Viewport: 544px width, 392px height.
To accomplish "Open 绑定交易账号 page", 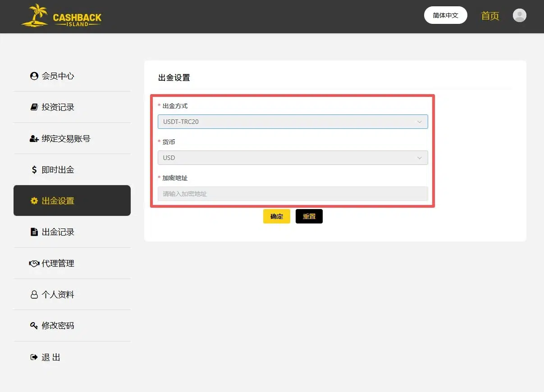I will pyautogui.click(x=72, y=139).
